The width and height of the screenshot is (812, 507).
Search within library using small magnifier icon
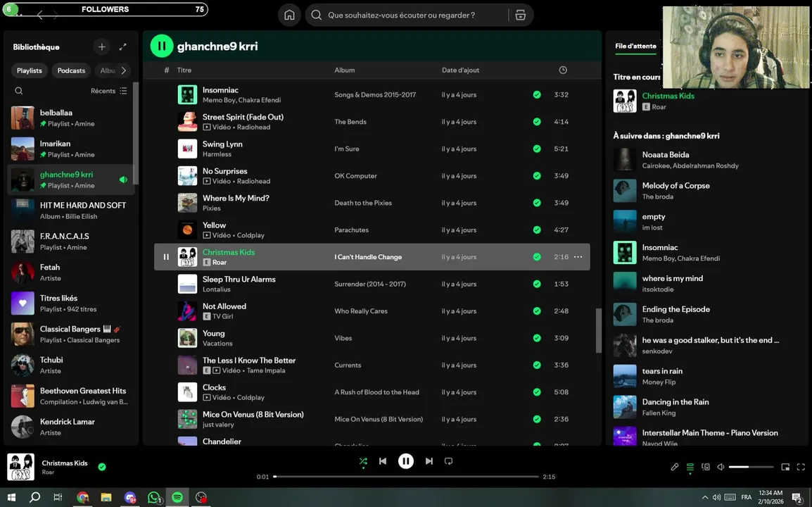tap(18, 91)
